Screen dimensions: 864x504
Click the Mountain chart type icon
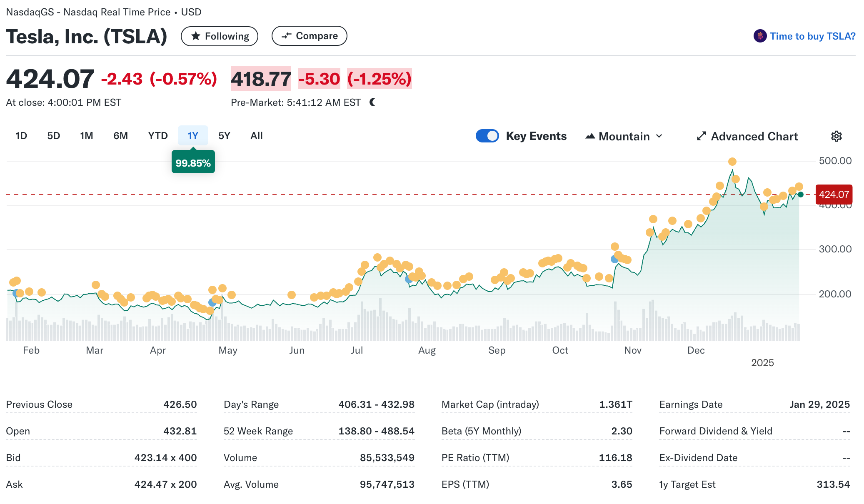590,136
